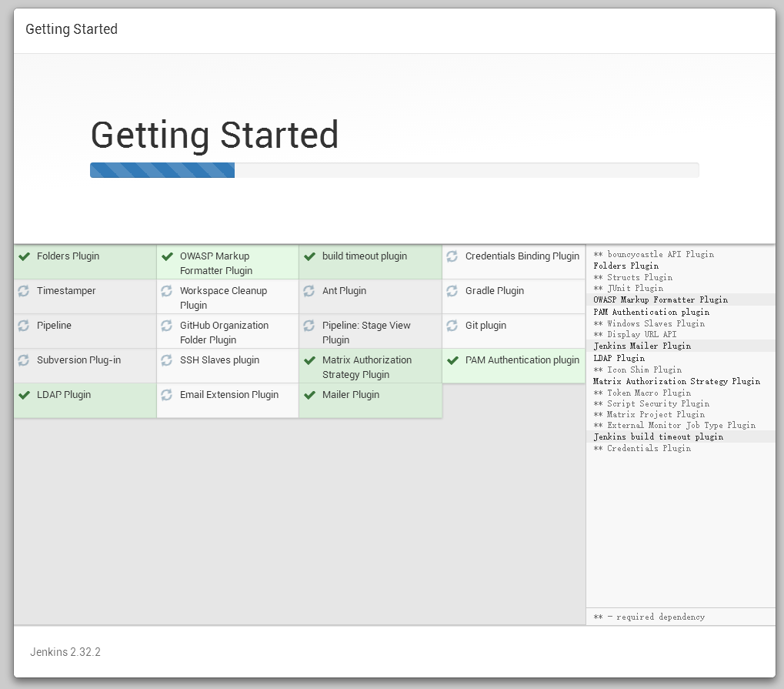Select the Folders Plugin label in the grid

[x=68, y=256]
